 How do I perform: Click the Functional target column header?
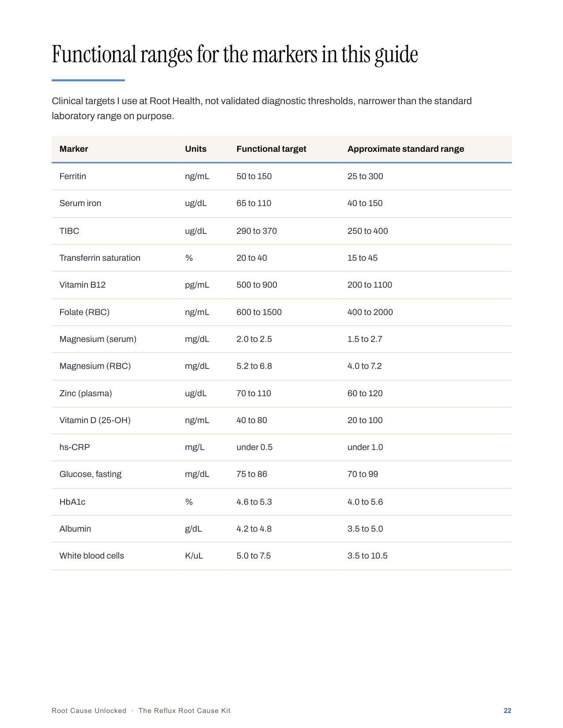[271, 149]
